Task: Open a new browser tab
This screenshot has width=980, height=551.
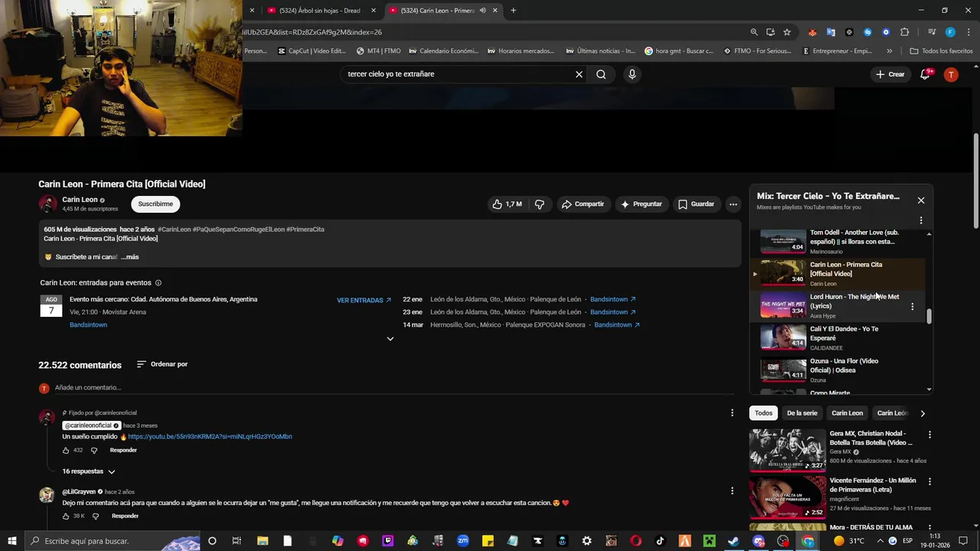Action: click(x=513, y=11)
